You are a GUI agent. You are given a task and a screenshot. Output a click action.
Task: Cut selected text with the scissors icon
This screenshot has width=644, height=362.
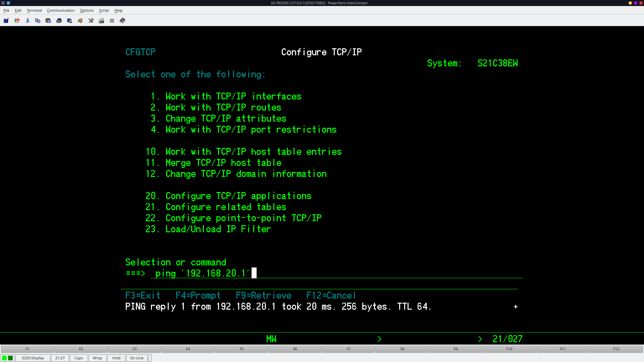coord(28,20)
